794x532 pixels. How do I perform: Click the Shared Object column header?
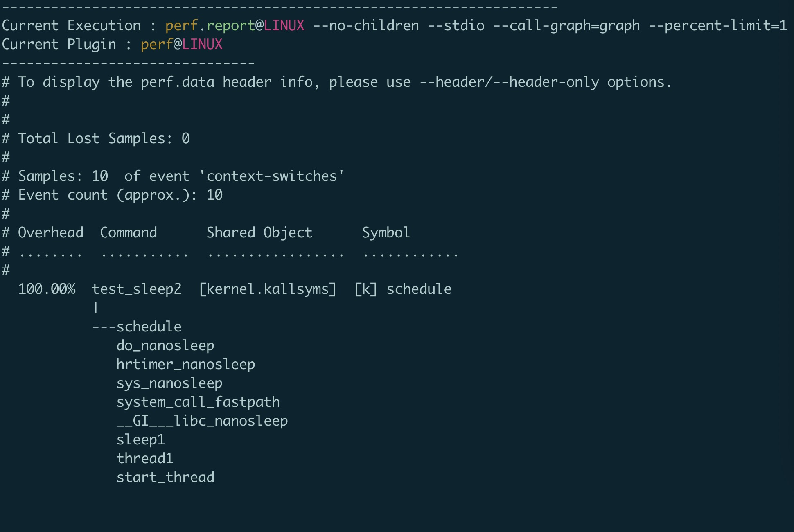point(259,232)
